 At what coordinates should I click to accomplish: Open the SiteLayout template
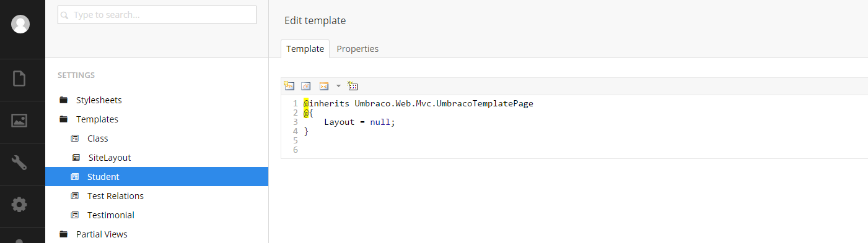pyautogui.click(x=110, y=158)
